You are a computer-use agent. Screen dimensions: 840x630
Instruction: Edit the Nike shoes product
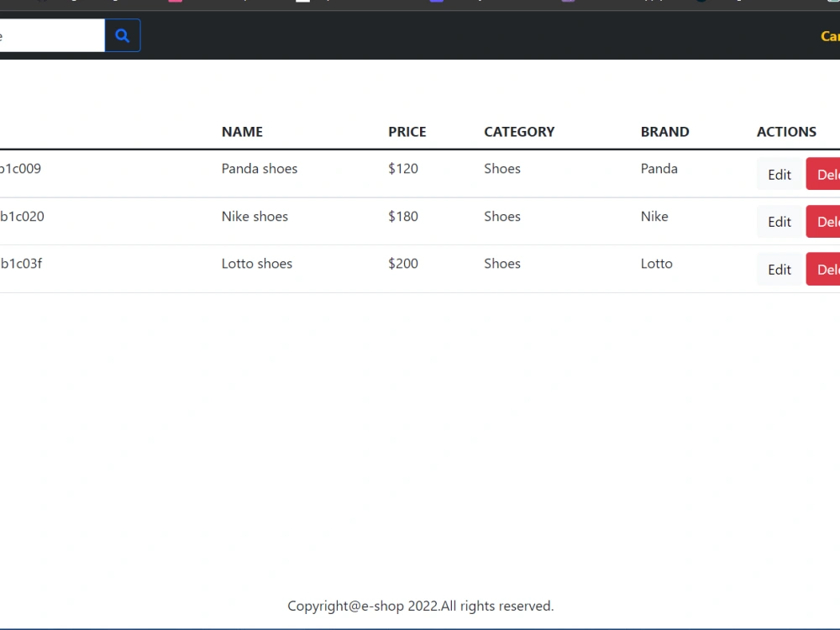pos(780,222)
